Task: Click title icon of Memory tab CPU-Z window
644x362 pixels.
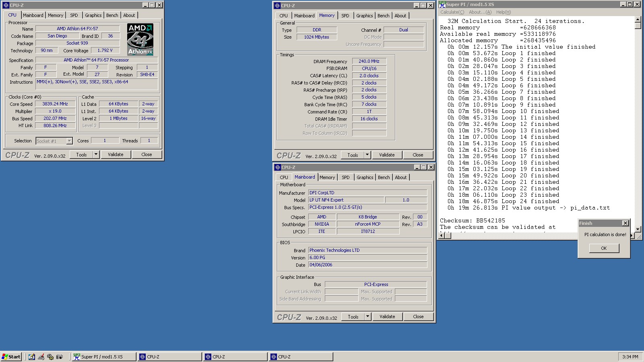Action: point(277,6)
